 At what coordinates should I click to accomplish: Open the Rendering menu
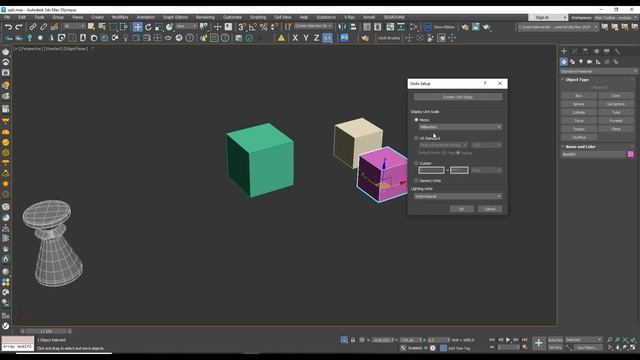[x=205, y=17]
